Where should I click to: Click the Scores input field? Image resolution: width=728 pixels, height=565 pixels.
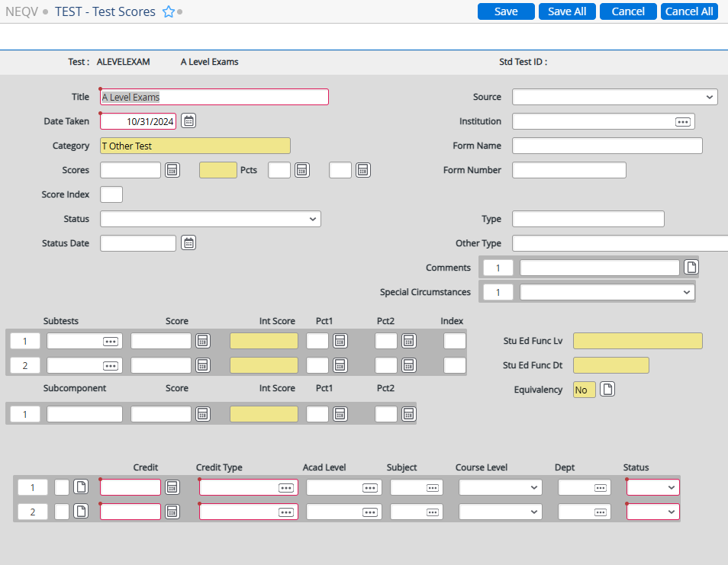tap(130, 170)
